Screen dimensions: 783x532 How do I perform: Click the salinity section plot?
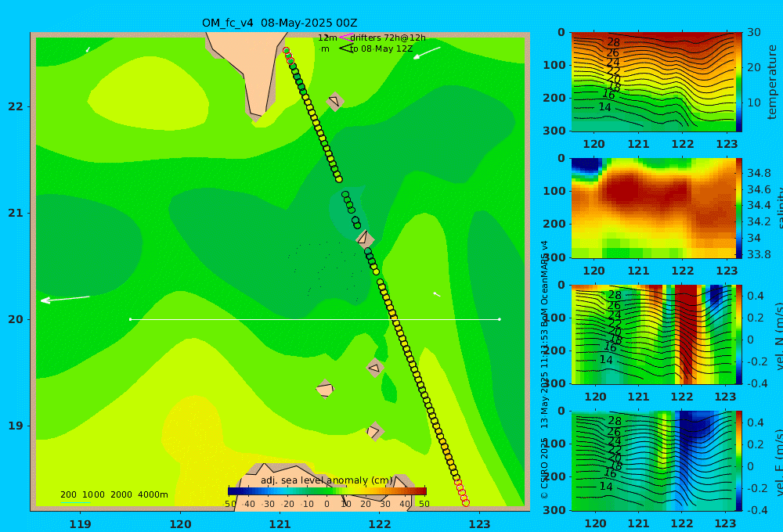click(x=653, y=208)
